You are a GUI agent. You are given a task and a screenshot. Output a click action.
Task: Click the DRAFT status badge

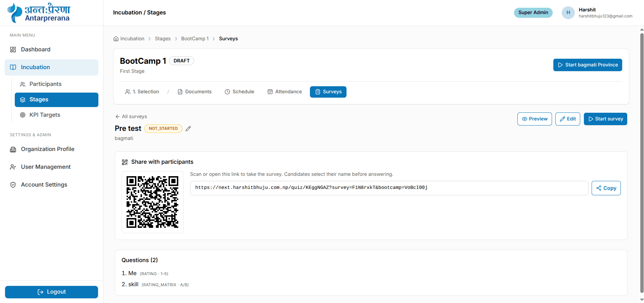point(182,61)
